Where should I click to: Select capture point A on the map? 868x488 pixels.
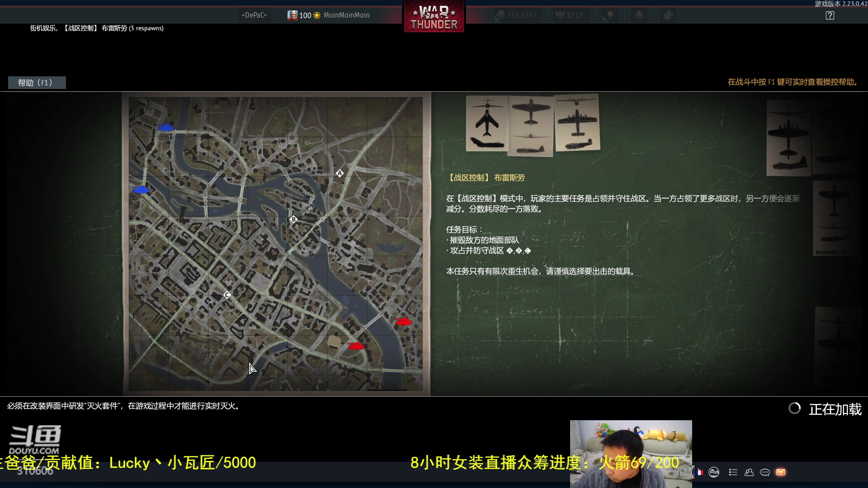click(x=340, y=173)
